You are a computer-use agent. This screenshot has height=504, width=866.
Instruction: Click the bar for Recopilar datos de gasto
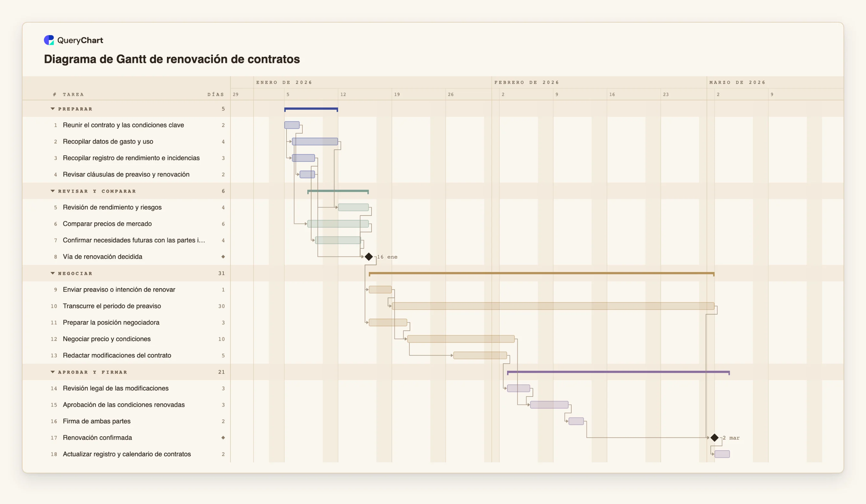coord(315,142)
